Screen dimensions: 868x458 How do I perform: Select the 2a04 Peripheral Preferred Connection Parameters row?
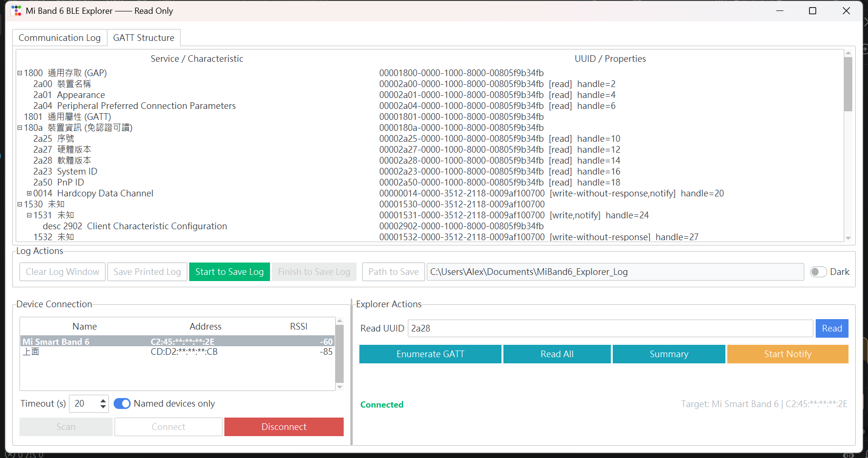(430, 106)
